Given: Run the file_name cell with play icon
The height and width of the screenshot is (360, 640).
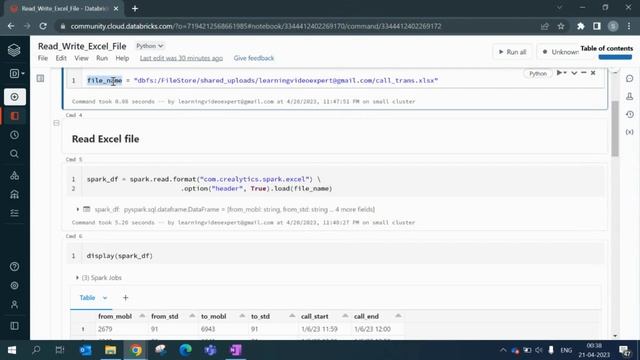Looking at the screenshot, I should [559, 73].
